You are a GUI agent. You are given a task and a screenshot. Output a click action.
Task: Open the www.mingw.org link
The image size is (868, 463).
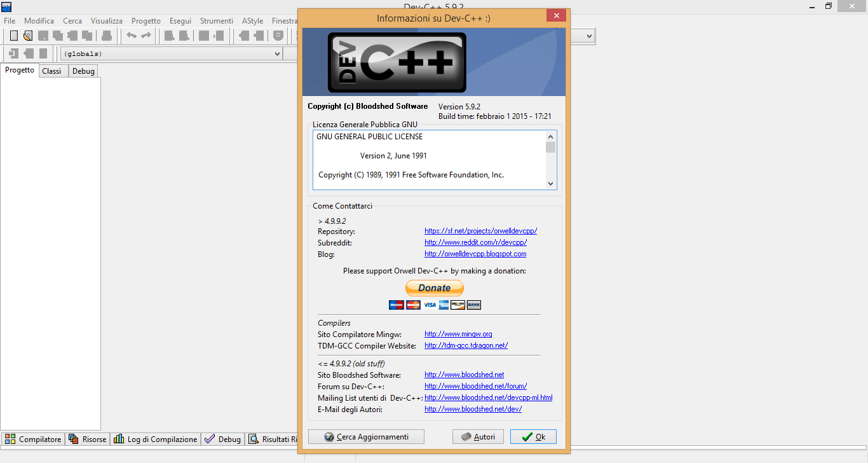(458, 335)
